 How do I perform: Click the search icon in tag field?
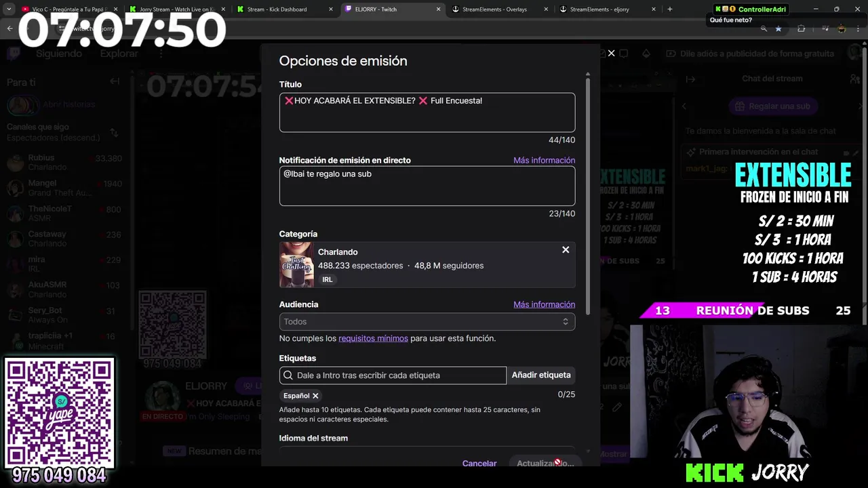pos(288,375)
